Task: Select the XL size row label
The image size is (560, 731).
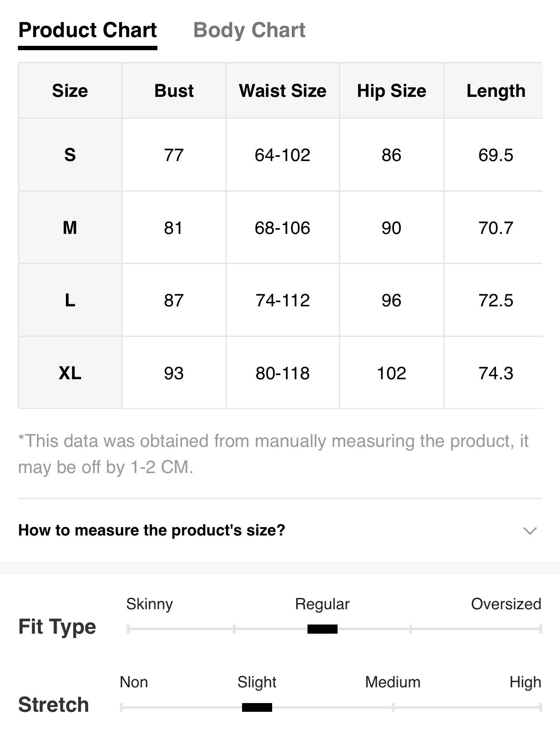Action: point(70,373)
